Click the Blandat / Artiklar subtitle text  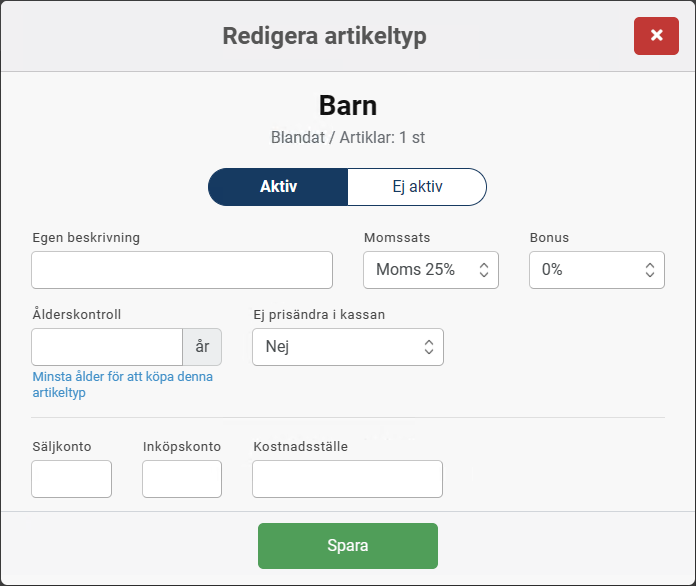click(x=348, y=137)
